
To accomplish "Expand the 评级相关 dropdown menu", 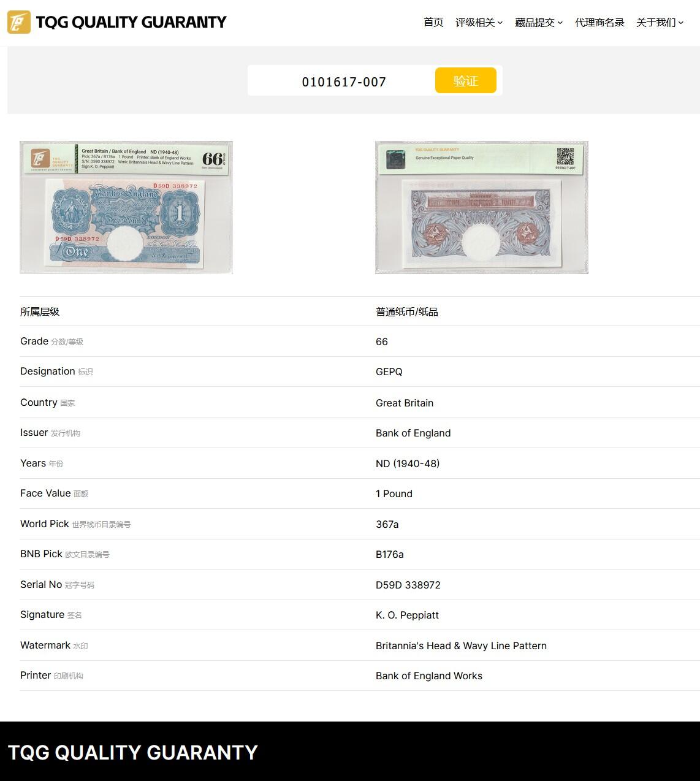I will click(479, 23).
